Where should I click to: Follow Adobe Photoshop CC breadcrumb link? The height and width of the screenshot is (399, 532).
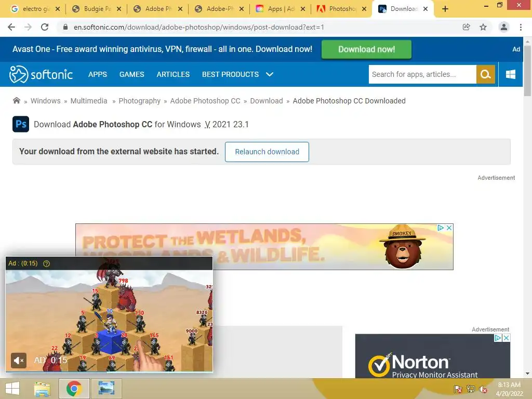(205, 101)
